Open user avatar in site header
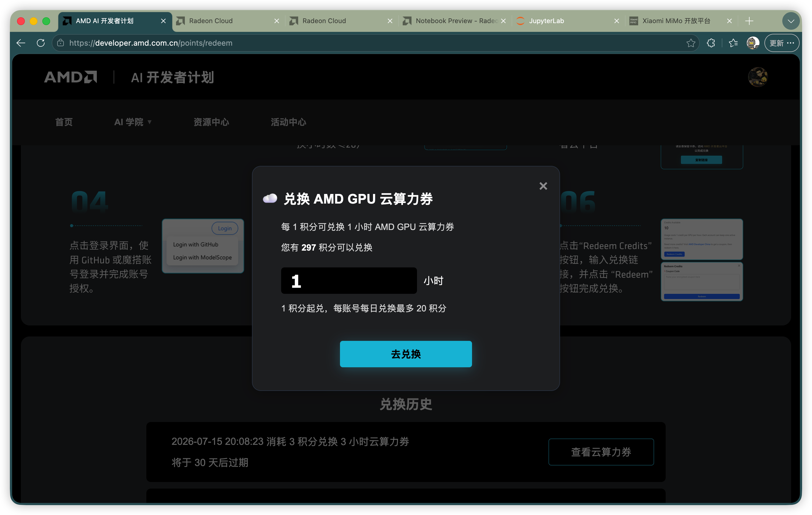The height and width of the screenshot is (515, 812). coord(758,77)
